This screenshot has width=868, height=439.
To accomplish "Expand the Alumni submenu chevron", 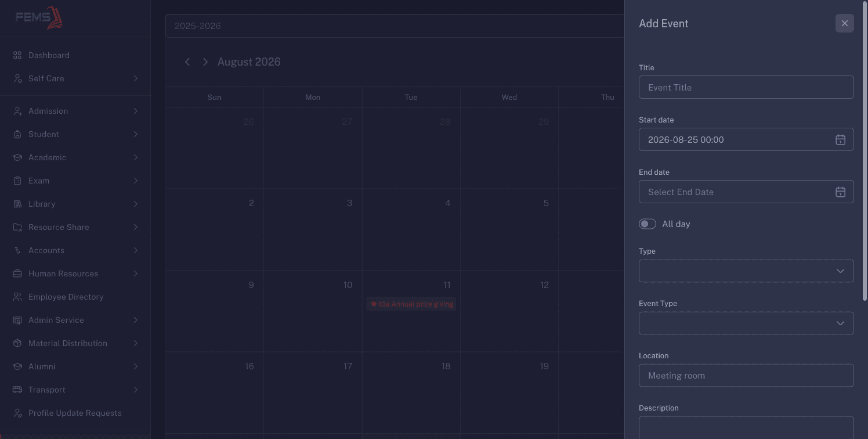I will click(135, 366).
